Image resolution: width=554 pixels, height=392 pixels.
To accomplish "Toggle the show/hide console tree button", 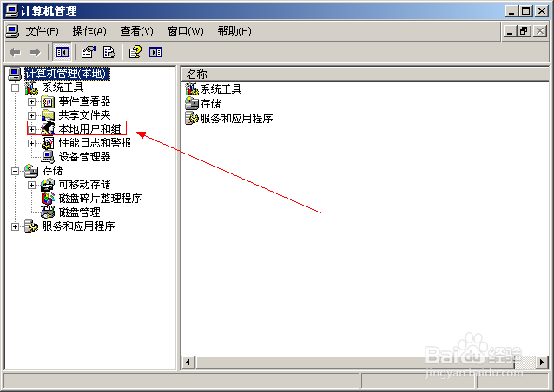I will click(63, 53).
